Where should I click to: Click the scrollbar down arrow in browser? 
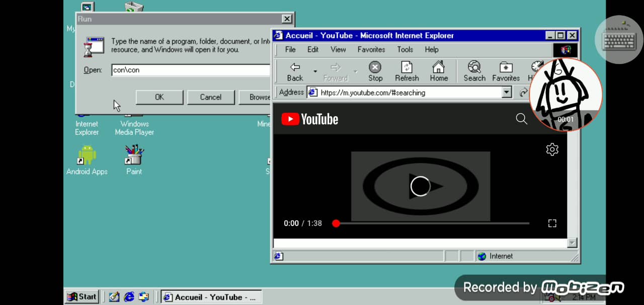[572, 243]
